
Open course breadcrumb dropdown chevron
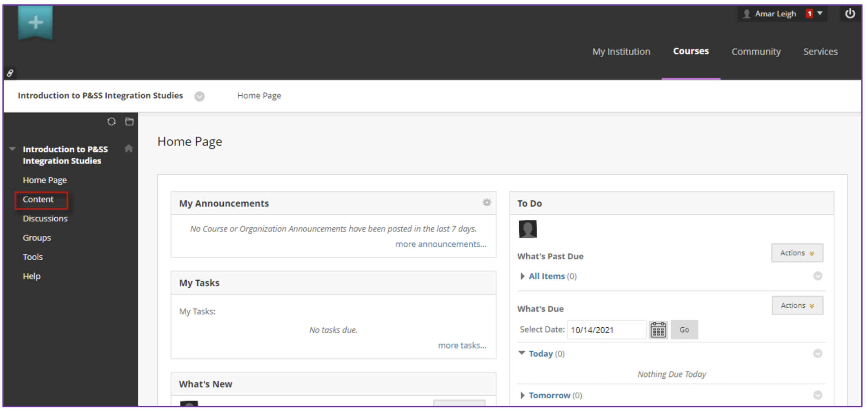click(x=199, y=96)
